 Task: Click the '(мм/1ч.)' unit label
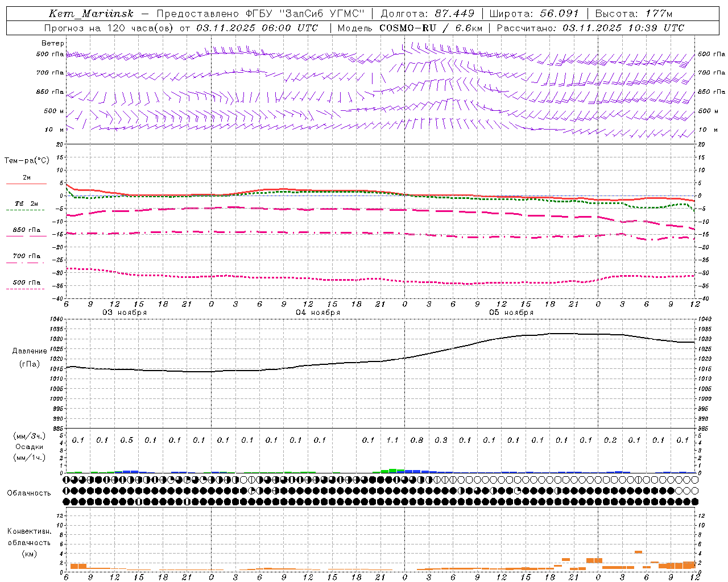tap(29, 458)
